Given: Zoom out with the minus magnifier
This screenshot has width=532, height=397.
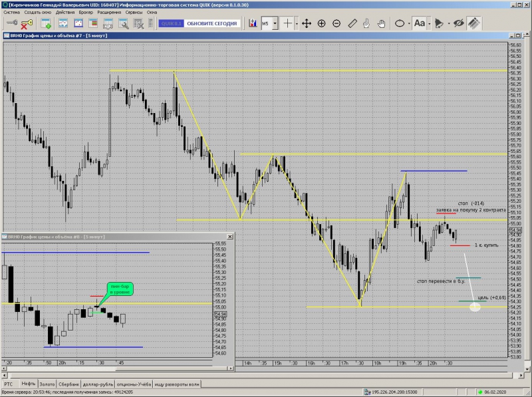Looking at the screenshot, I should pyautogui.click(x=336, y=23).
